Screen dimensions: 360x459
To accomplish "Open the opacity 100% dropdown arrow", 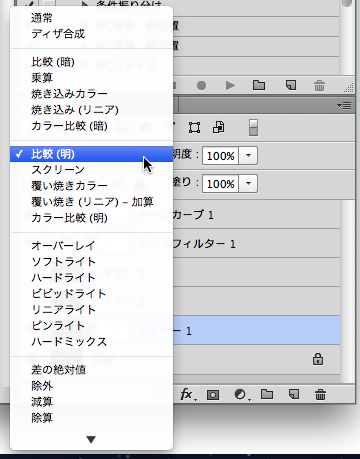I will 248,156.
